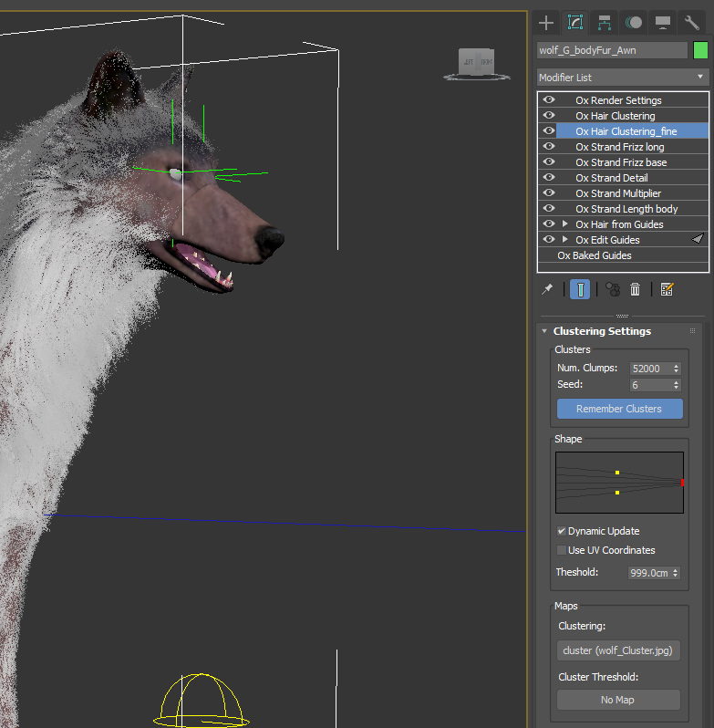
Task: Hide the Ox Render Settings modifier
Action: (x=549, y=100)
